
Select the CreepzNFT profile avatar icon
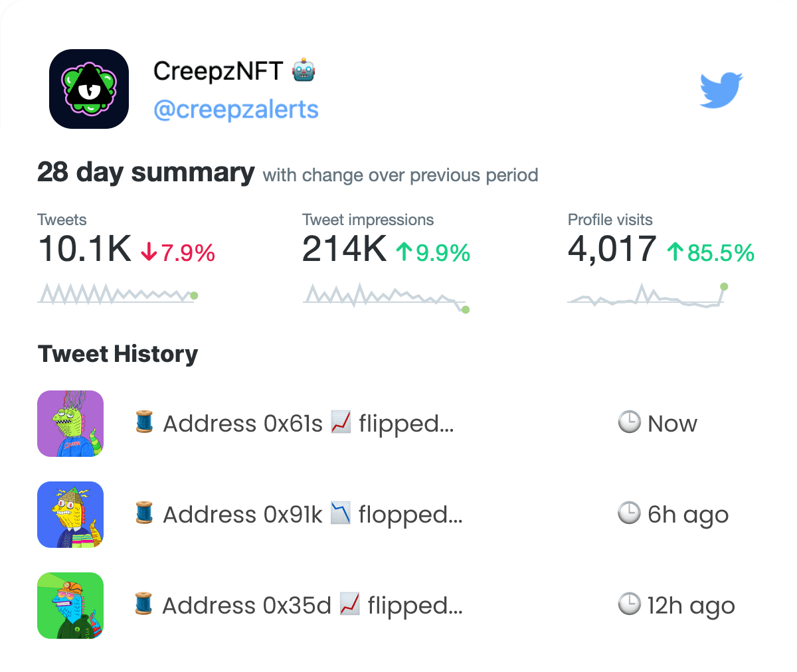88,89
